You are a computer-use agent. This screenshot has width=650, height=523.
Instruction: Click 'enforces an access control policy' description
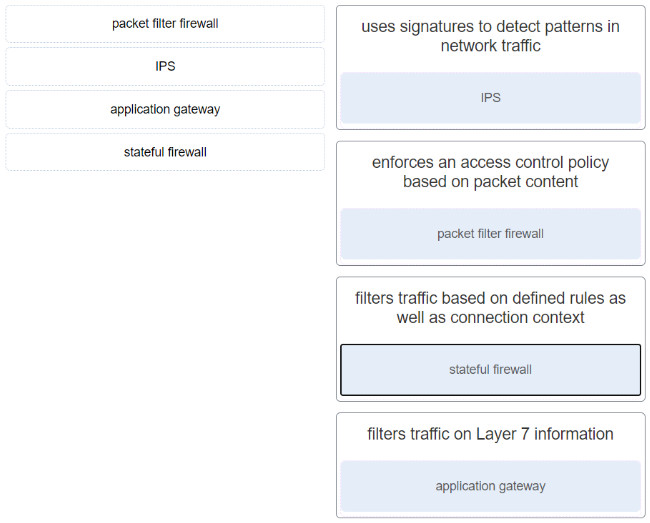(x=490, y=172)
